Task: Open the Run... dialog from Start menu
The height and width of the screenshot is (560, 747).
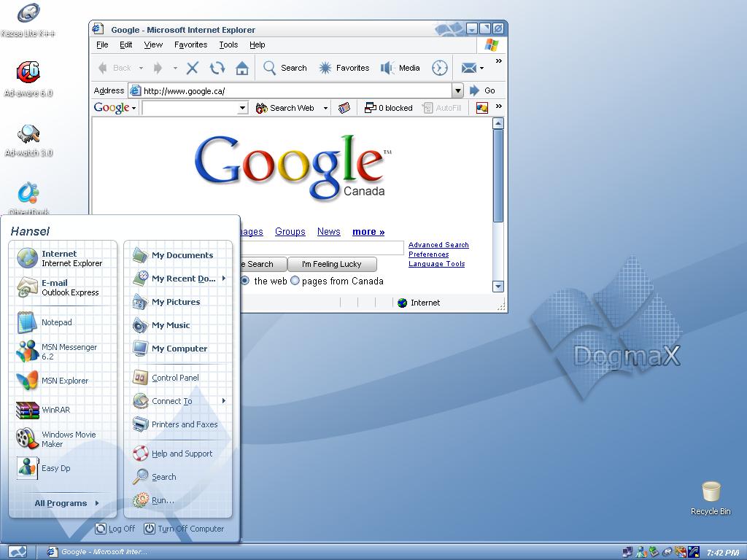Action: pos(179,500)
